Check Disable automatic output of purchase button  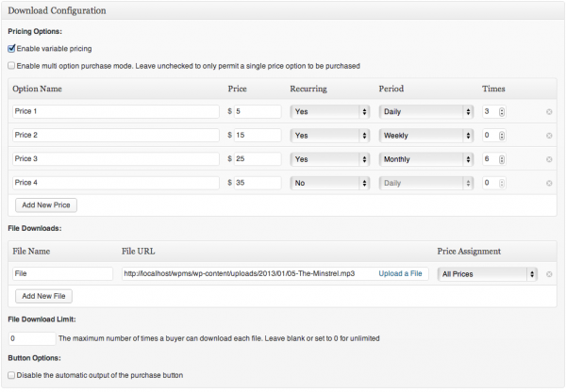click(11, 375)
